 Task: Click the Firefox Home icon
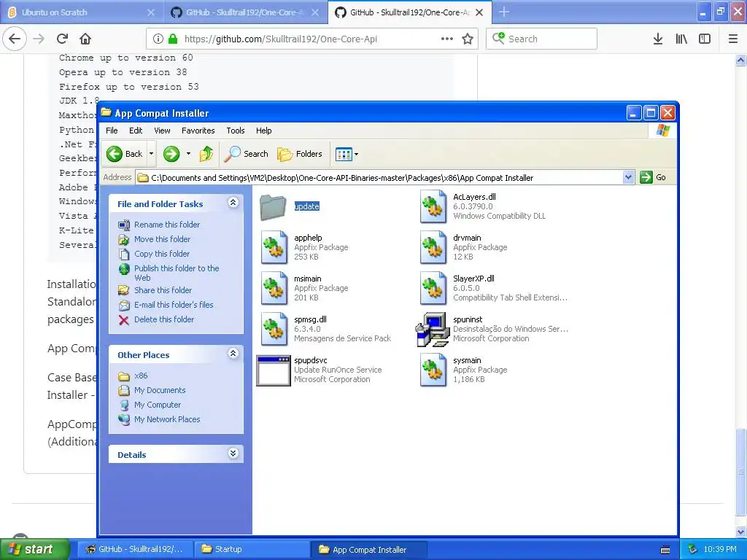coord(85,39)
